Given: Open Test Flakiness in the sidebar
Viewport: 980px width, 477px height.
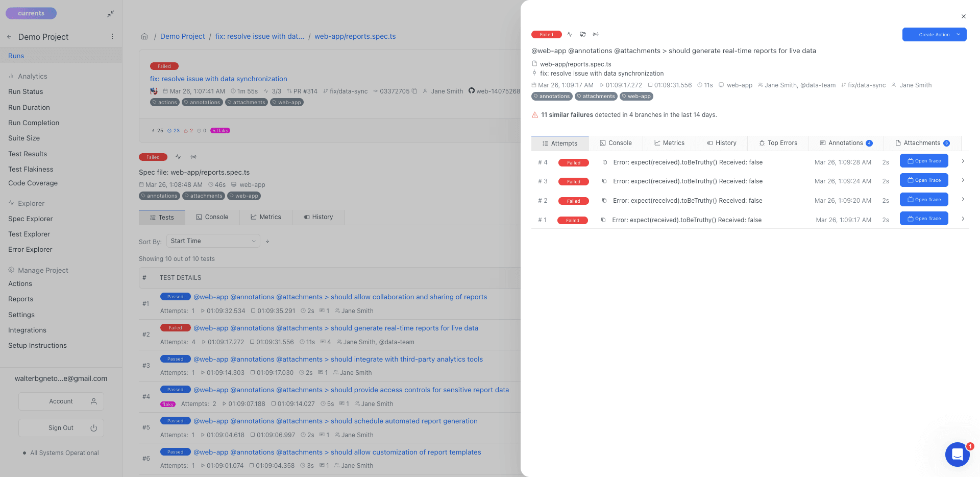Looking at the screenshot, I should [31, 169].
